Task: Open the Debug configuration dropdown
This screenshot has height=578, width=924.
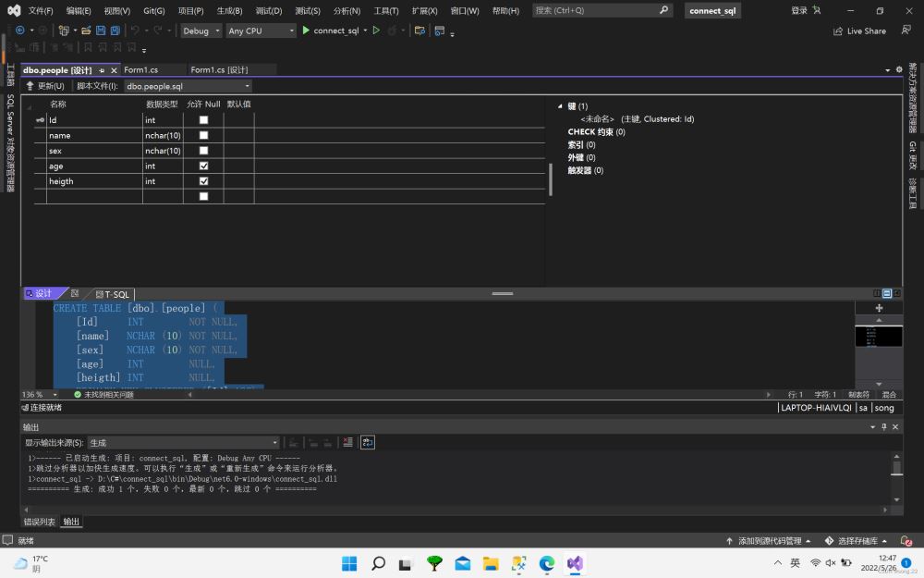Action: point(201,31)
